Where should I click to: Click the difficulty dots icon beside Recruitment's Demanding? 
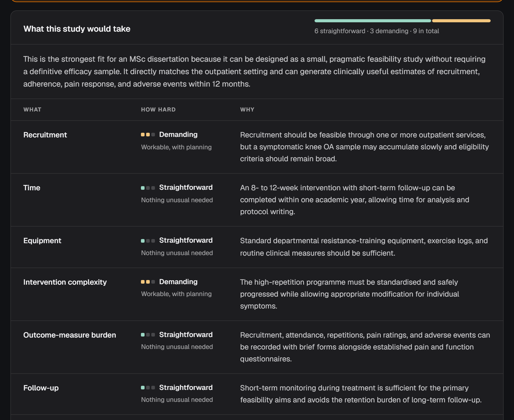[148, 135]
